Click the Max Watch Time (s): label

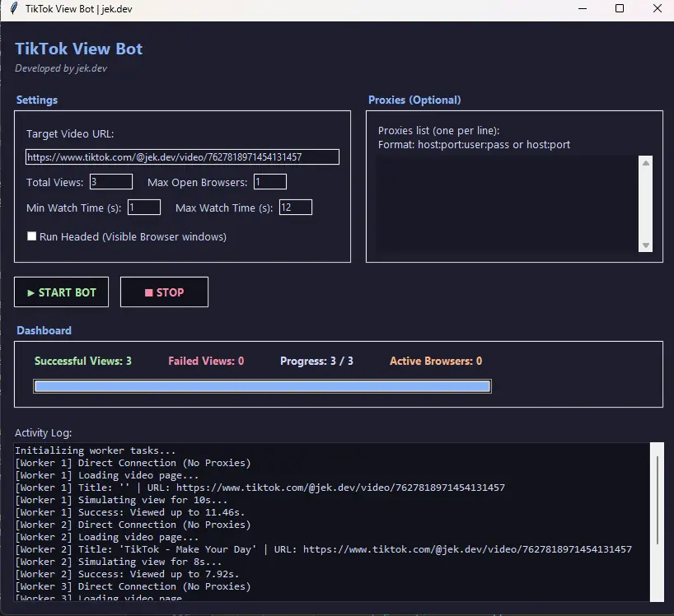point(224,208)
